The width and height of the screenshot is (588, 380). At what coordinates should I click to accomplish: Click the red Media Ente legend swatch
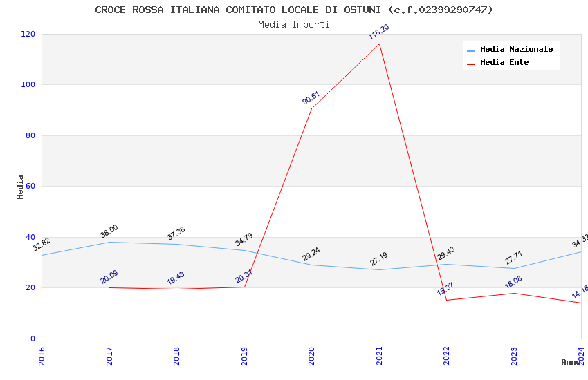click(470, 64)
